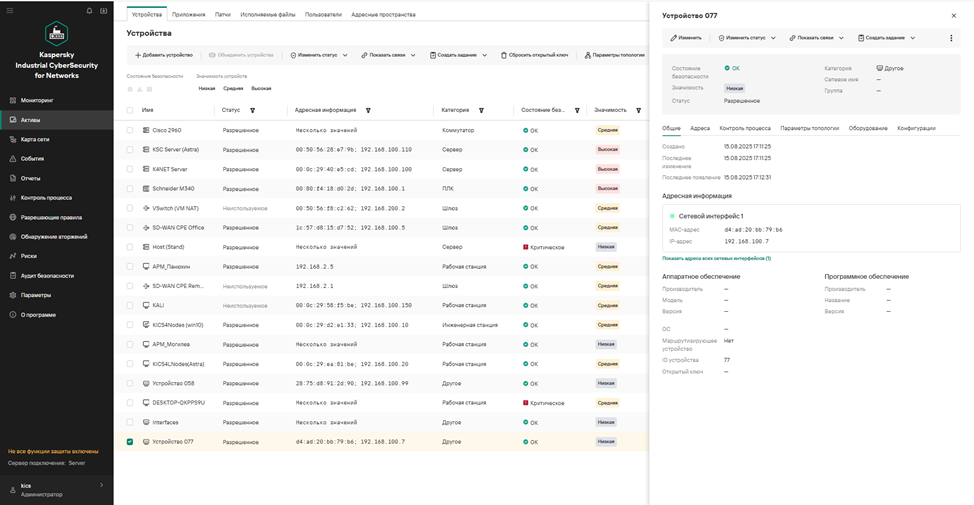Open notifications bell icon
Viewport: 974px width, 505px height.
point(89,11)
